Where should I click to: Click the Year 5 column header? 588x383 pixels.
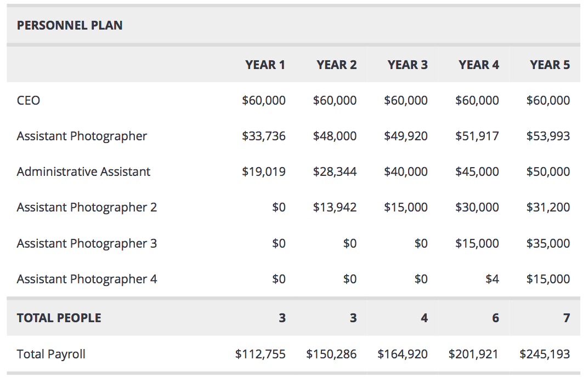(550, 65)
